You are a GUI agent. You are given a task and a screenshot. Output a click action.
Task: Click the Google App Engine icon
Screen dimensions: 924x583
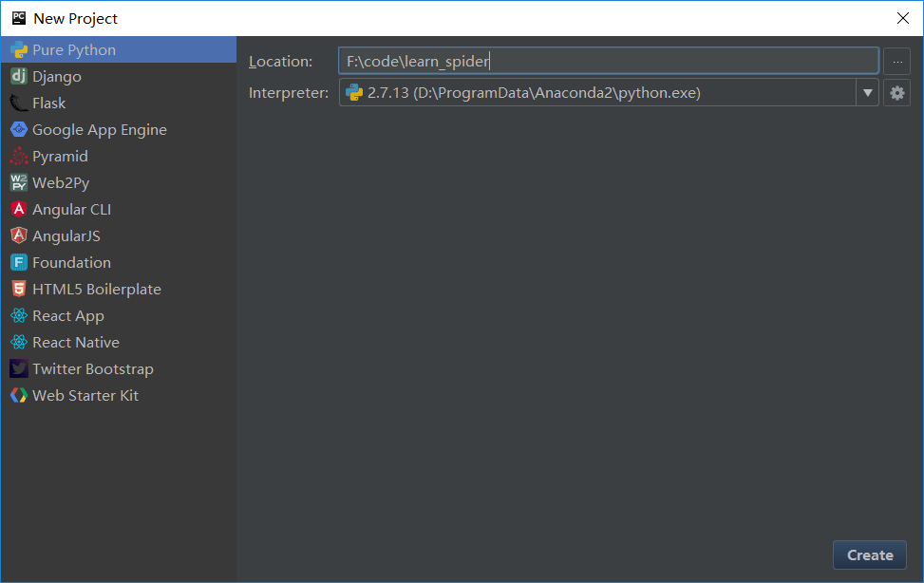(19, 129)
